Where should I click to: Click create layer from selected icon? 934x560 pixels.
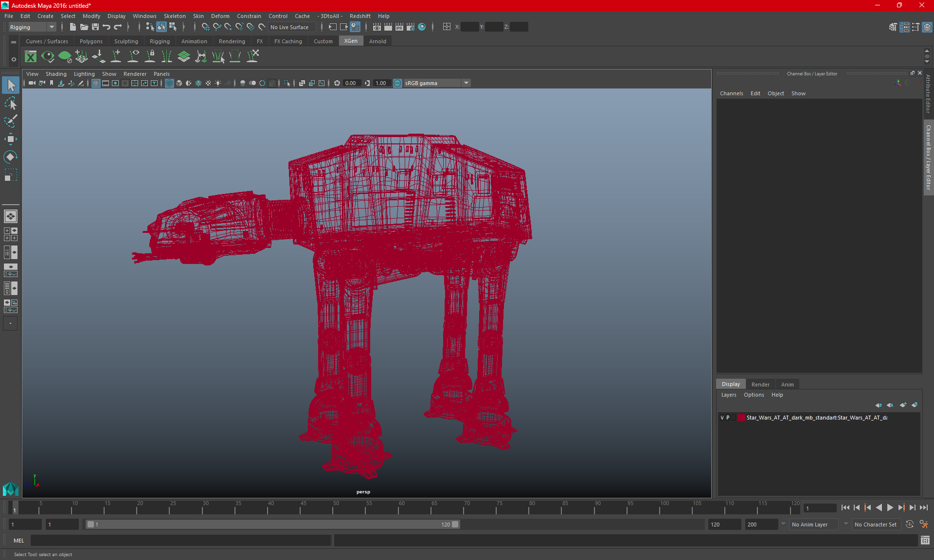coord(915,405)
